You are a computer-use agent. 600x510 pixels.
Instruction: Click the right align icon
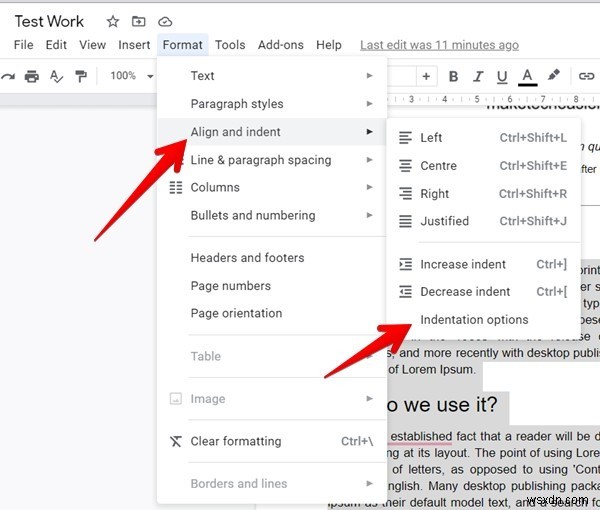pyautogui.click(x=405, y=194)
